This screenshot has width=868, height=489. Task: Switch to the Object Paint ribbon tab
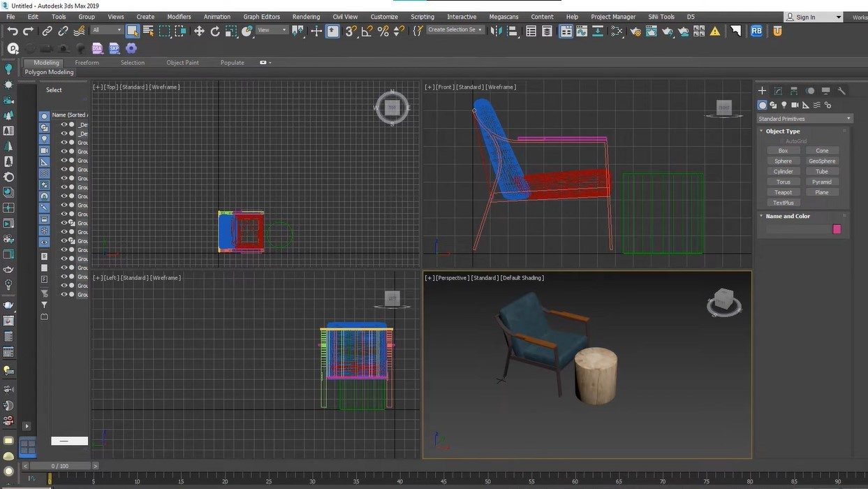point(182,63)
